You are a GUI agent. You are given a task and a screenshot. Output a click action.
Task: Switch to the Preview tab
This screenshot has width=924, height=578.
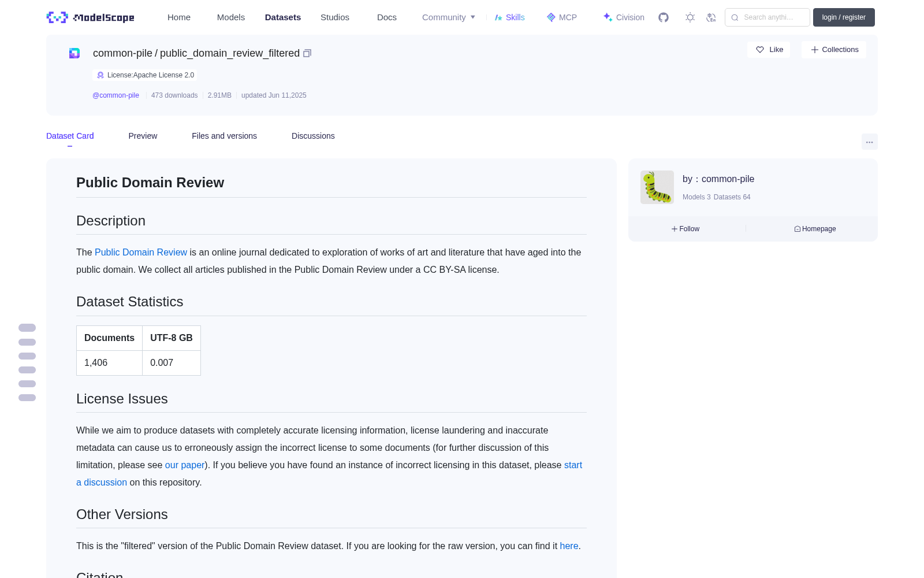click(x=143, y=136)
